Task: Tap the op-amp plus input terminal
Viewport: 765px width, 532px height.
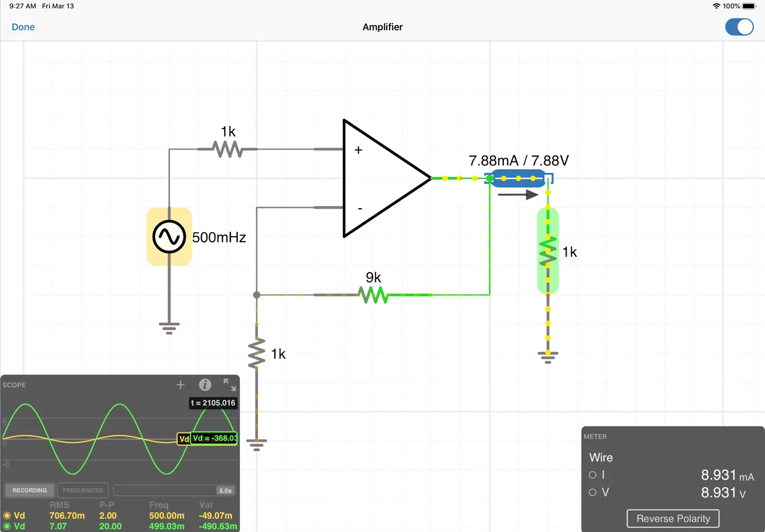Action: coord(358,150)
